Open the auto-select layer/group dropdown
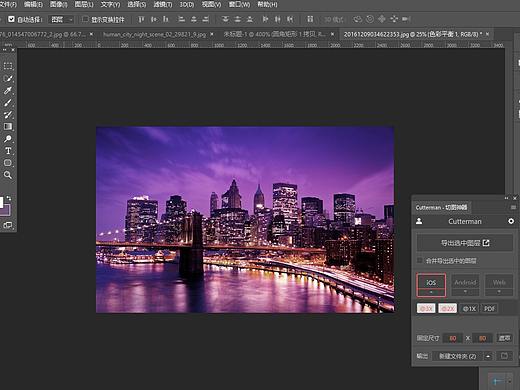The width and height of the screenshot is (520, 390). [62, 19]
